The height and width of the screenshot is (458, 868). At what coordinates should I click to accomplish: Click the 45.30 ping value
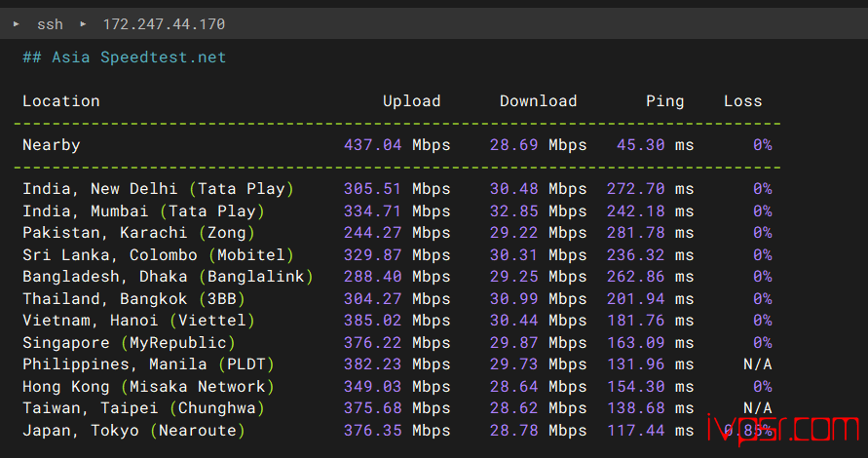pyautogui.click(x=640, y=145)
